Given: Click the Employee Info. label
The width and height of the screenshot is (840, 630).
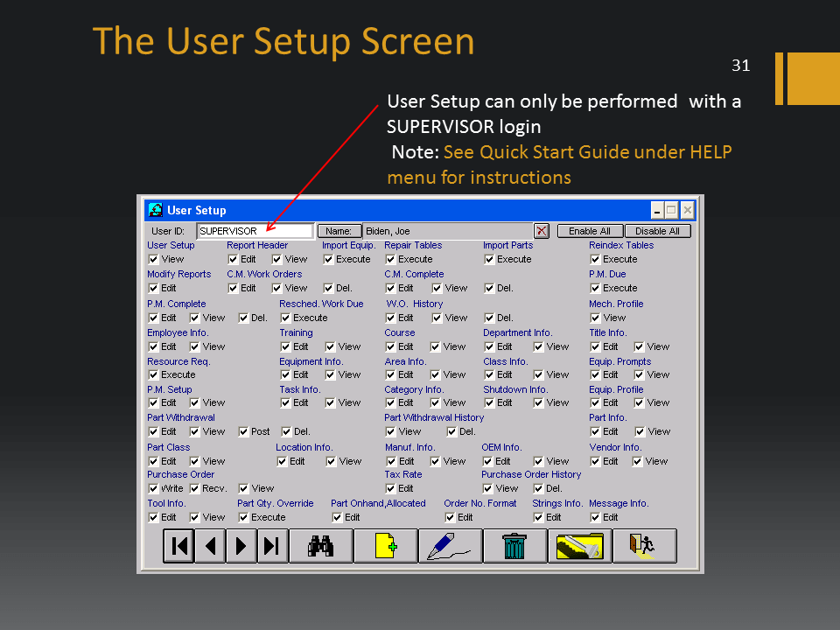Looking at the screenshot, I should (x=178, y=332).
